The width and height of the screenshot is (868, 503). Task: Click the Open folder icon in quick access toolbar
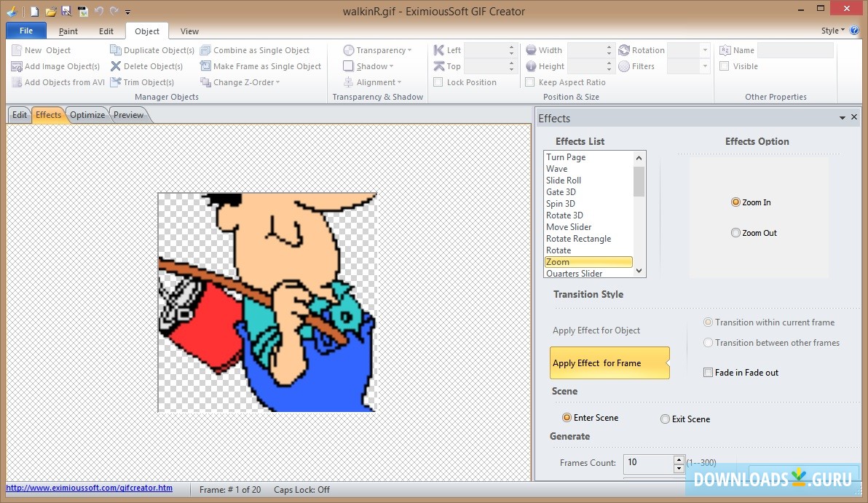click(x=51, y=11)
